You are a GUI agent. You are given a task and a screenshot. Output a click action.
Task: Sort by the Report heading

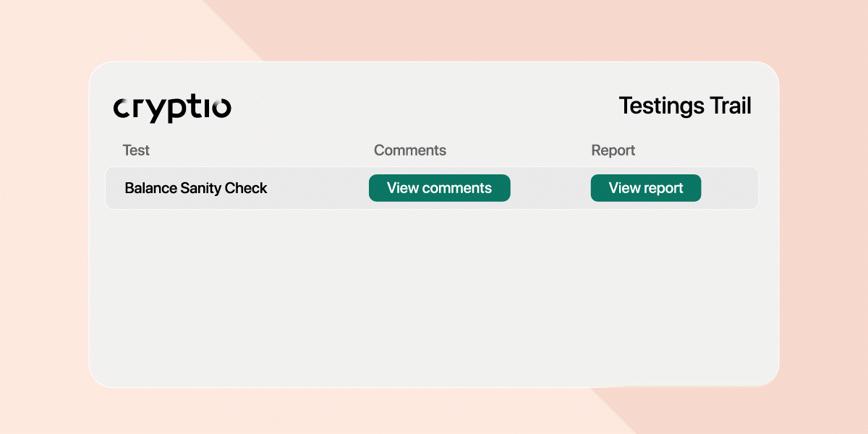(613, 150)
